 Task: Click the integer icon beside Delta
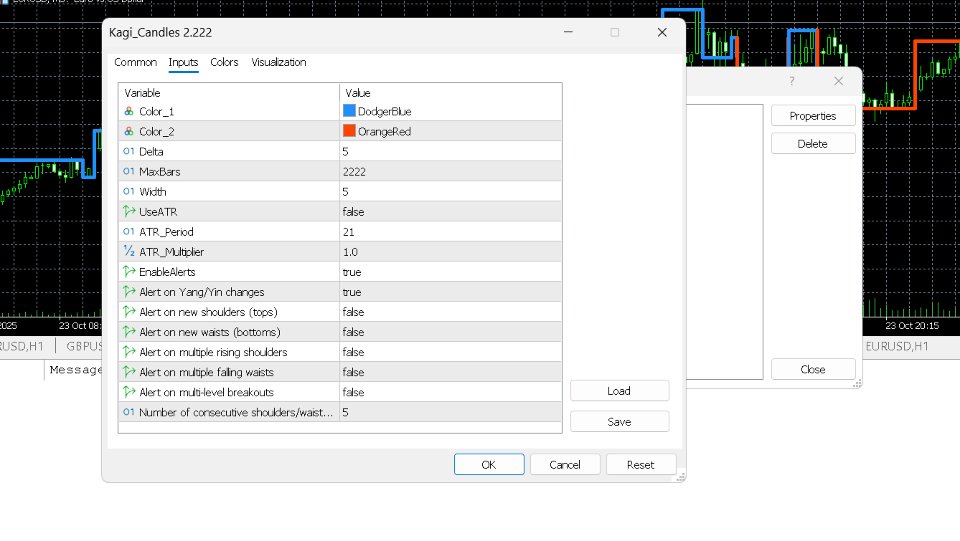click(x=129, y=151)
